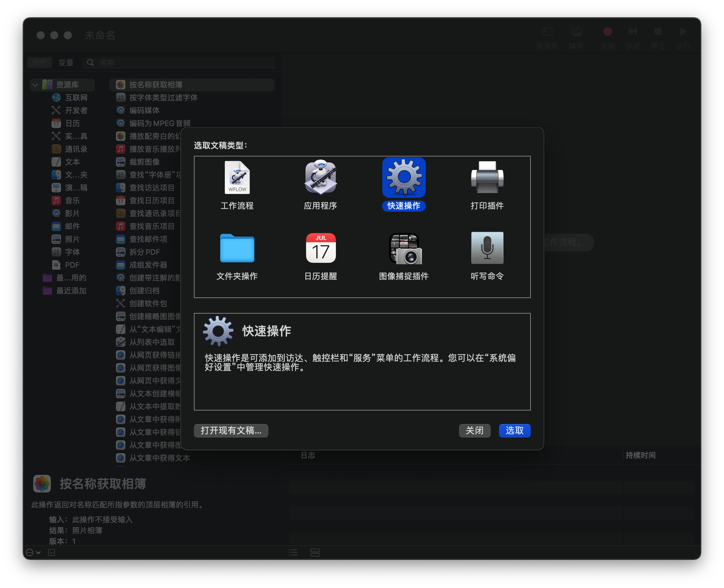The width and height of the screenshot is (724, 588).
Task: Click the Choose (选取) button
Action: [x=514, y=430]
